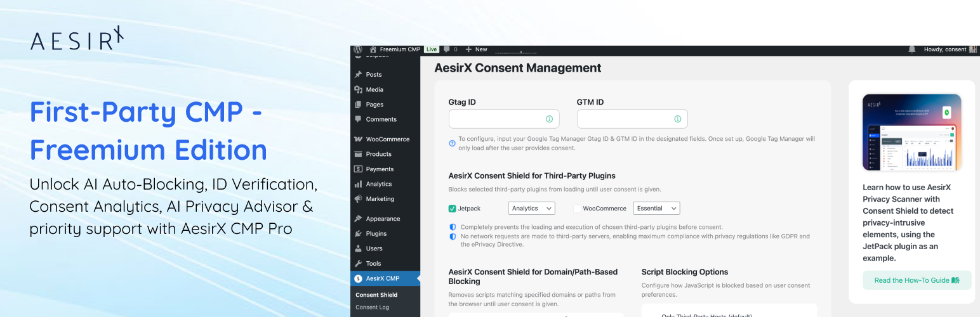Click the WooCommerce logo icon in sidebar
Viewport: 980px width, 317px height.
[358, 139]
